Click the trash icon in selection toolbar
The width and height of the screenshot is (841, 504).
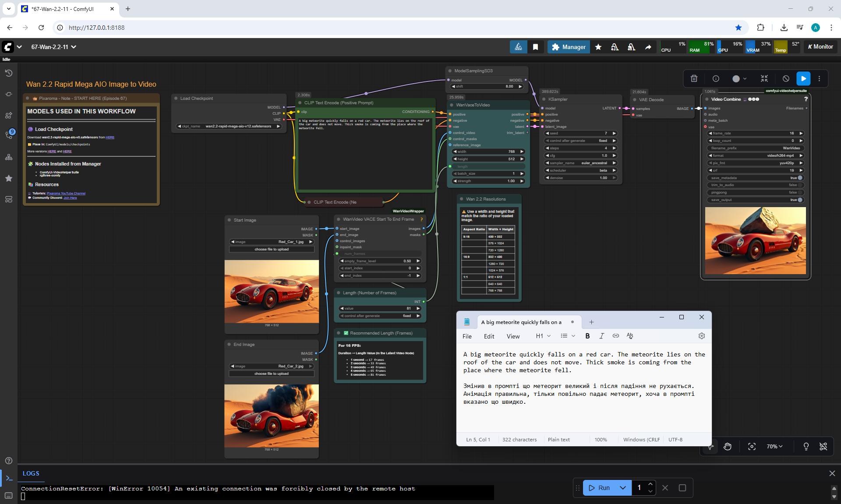[694, 78]
